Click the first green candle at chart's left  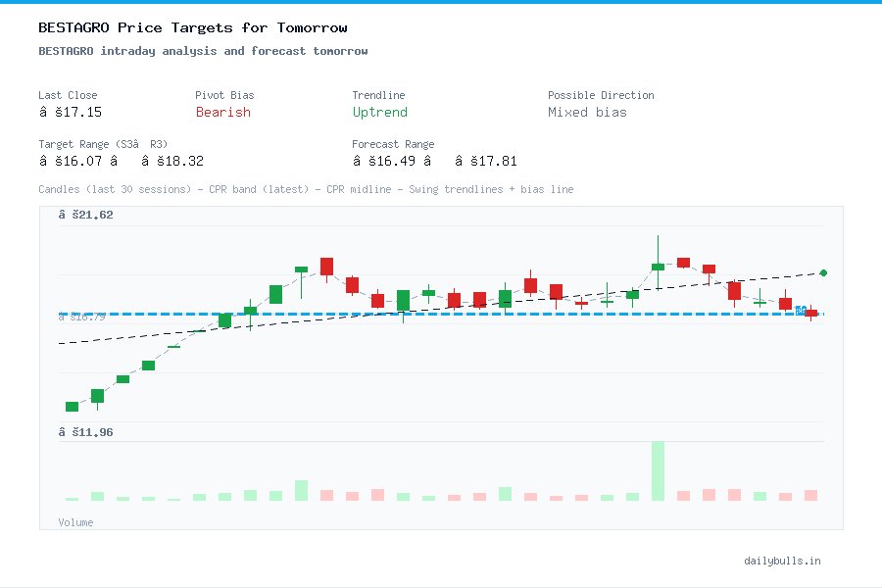coord(72,407)
